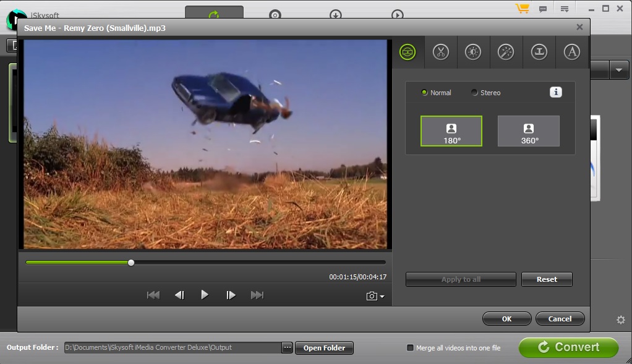Step back one frame
Screen dimensions: 632x364
[x=179, y=295]
